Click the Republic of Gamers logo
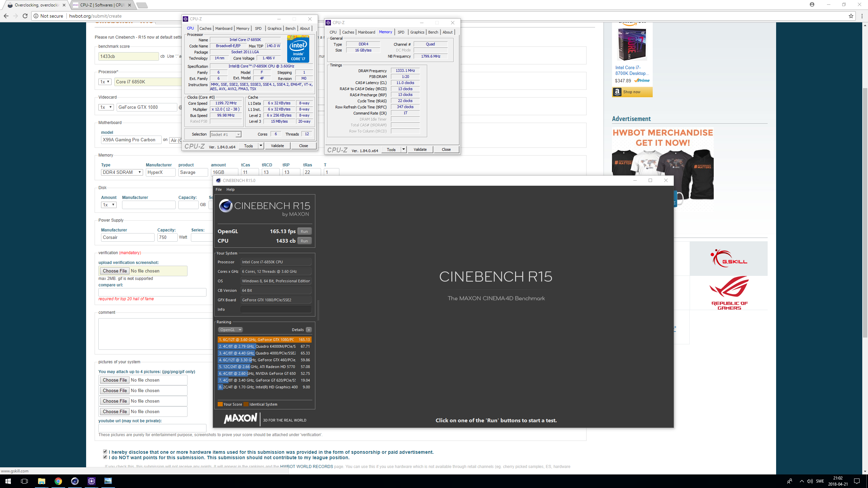Image resolution: width=868 pixels, height=488 pixels. click(x=729, y=293)
